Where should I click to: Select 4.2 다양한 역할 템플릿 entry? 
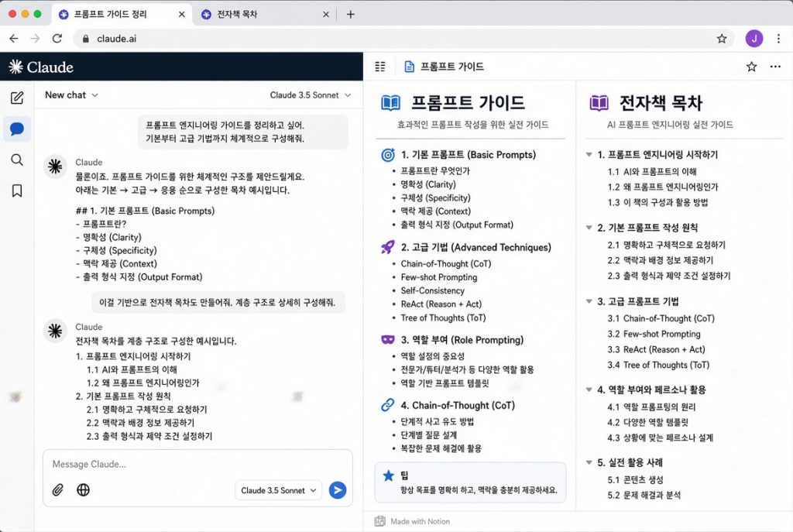(x=648, y=422)
